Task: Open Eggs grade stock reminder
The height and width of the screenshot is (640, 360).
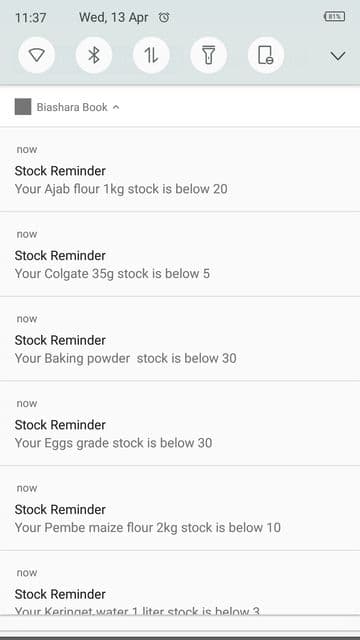Action: tap(180, 424)
